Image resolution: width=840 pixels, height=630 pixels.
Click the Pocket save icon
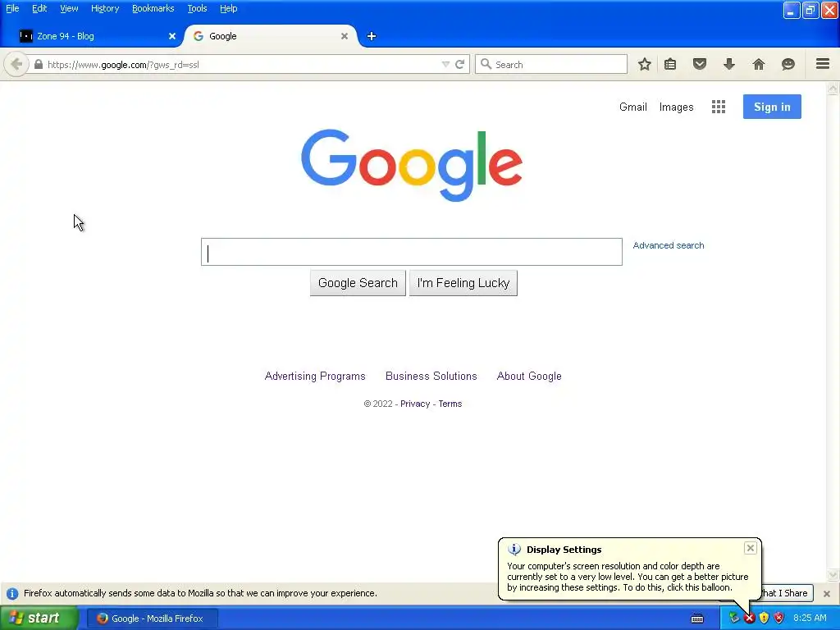[x=700, y=64]
